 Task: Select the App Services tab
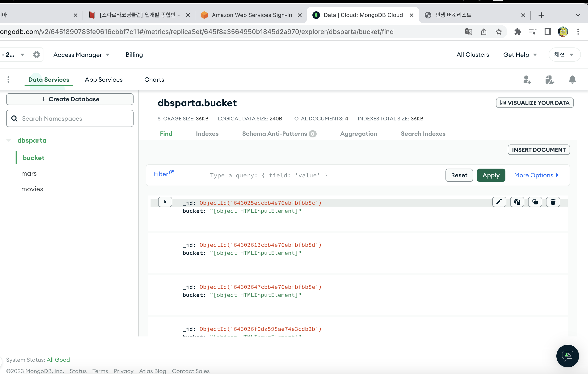[x=104, y=80]
